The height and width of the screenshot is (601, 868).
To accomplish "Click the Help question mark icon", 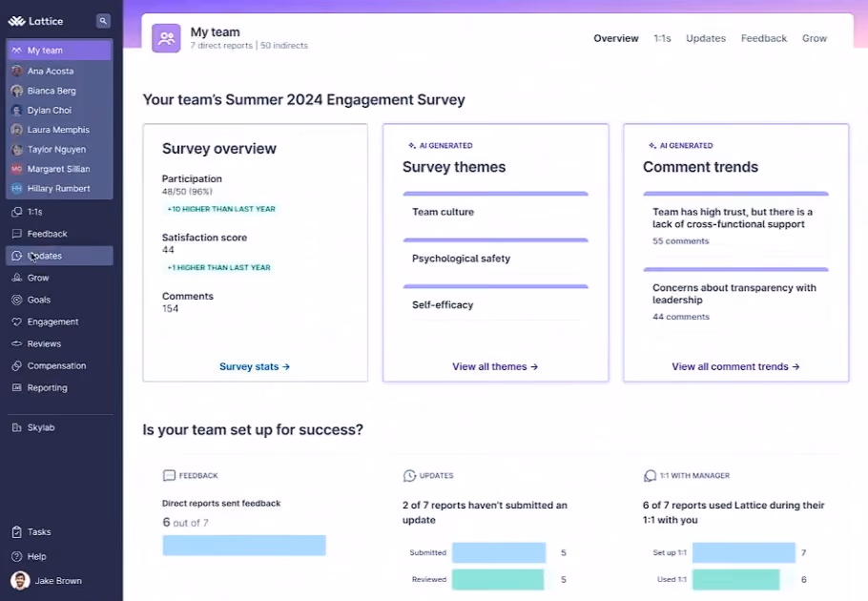I will 17,556.
